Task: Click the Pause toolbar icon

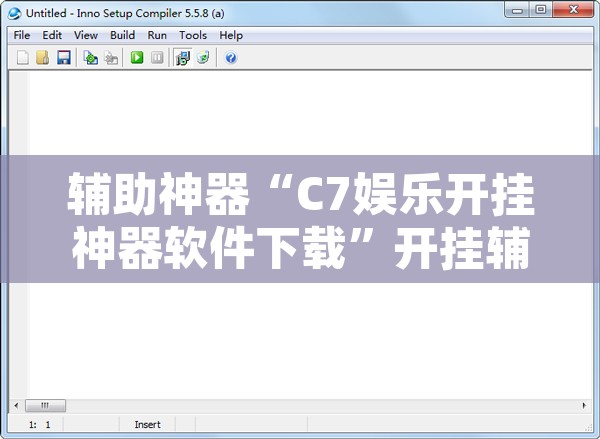Action: coord(157,58)
